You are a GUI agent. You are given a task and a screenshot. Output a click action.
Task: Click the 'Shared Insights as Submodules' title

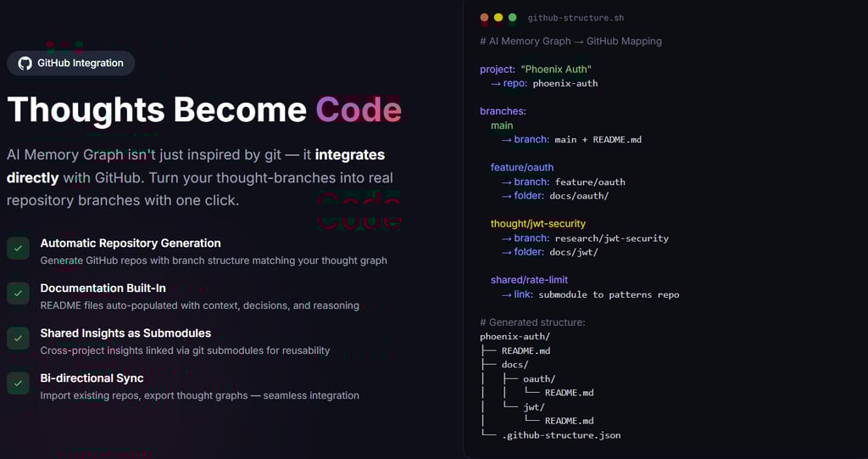(x=125, y=333)
